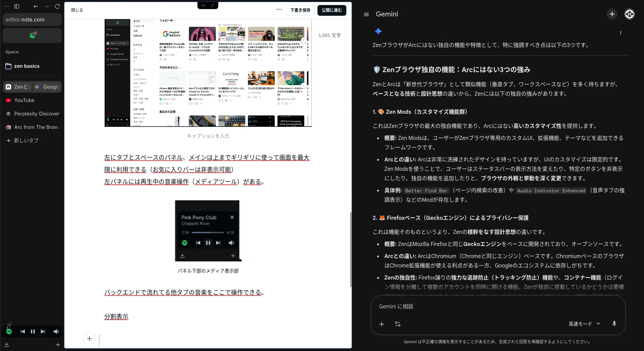Click the バックエンドで流れてる paragraph
Viewport: 644px width, 351px height.
click(184, 293)
